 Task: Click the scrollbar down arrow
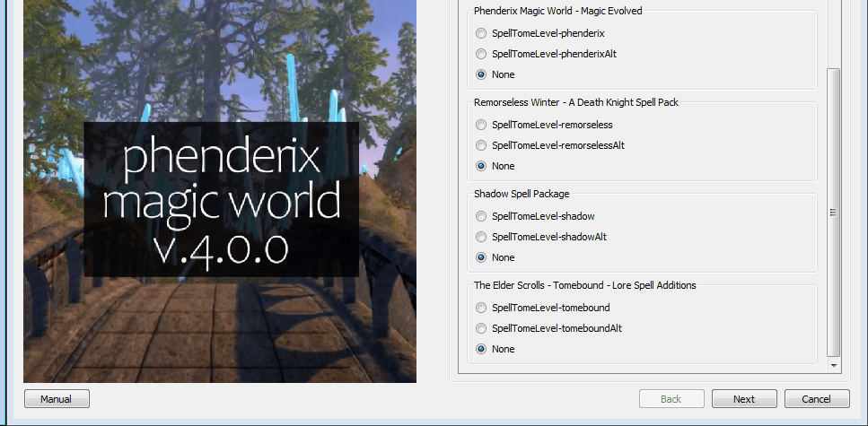click(833, 366)
